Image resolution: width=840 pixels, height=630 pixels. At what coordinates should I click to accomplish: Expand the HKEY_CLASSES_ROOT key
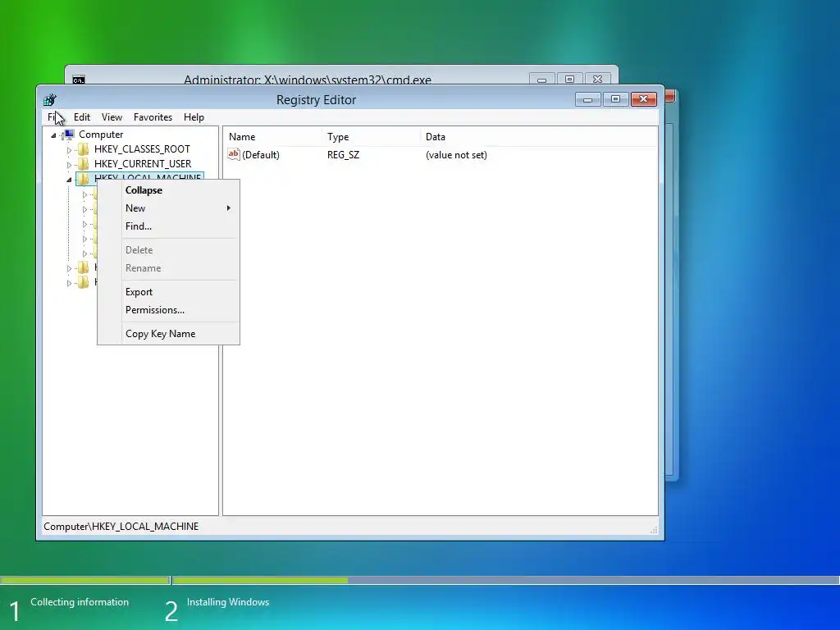[69, 150]
